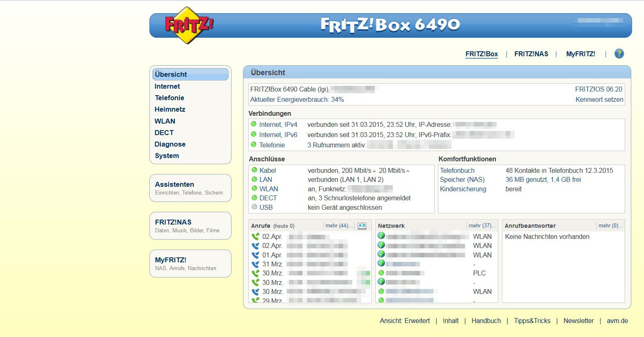Open more answering machine messages mehr (0)
Image resolution: width=644 pixels, height=337 pixels.
pos(610,226)
